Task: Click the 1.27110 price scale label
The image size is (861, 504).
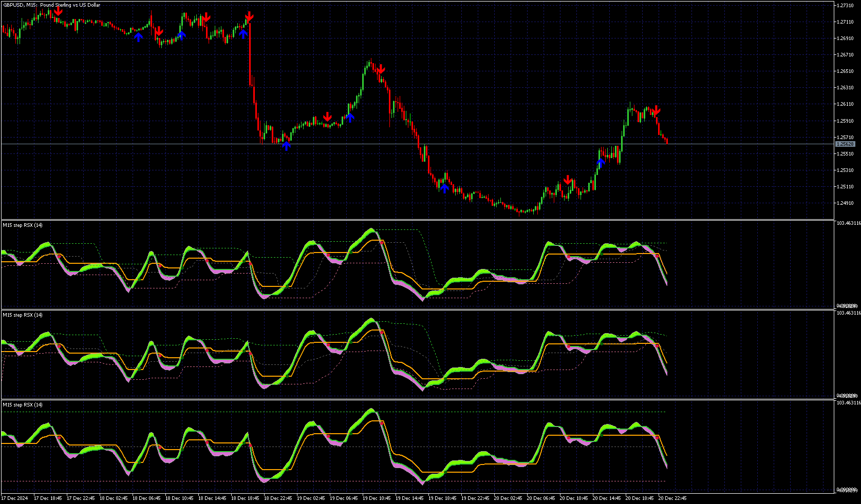Action: coord(845,22)
